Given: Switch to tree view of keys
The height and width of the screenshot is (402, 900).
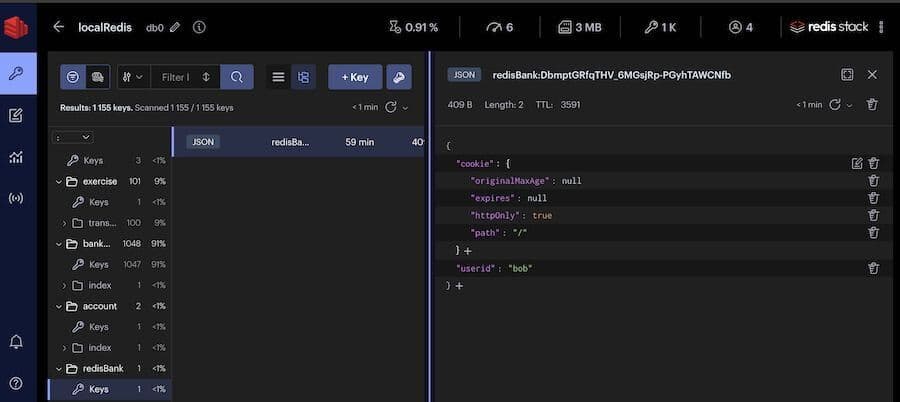Looking at the screenshot, I should click(x=304, y=77).
